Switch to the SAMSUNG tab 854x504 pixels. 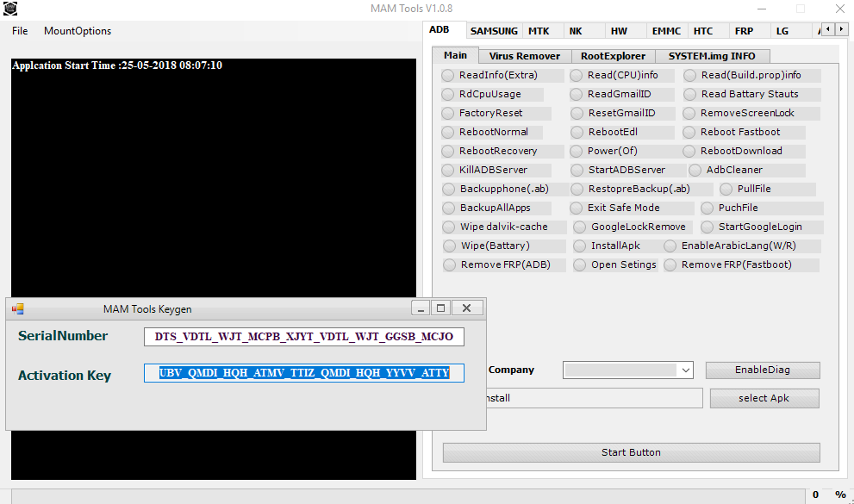pyautogui.click(x=494, y=31)
